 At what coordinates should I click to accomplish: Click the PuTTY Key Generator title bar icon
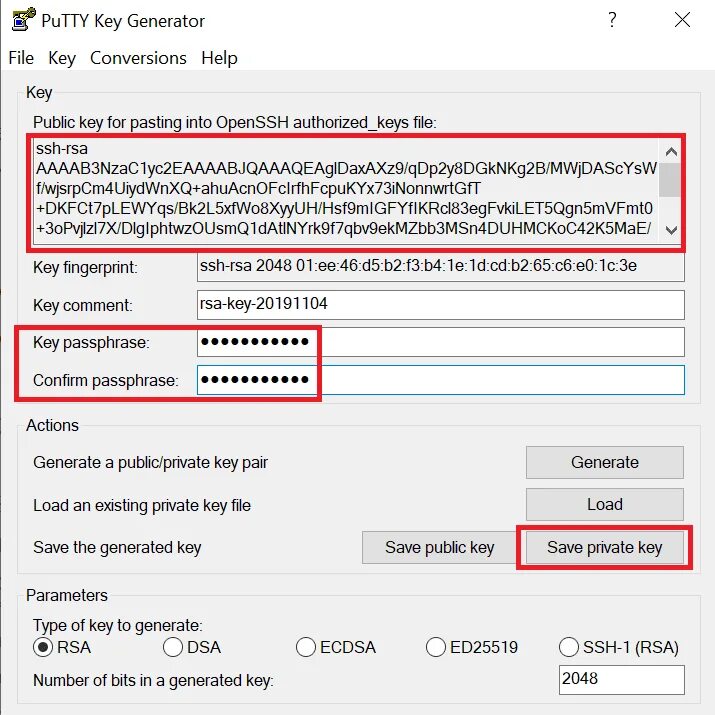(x=20, y=20)
